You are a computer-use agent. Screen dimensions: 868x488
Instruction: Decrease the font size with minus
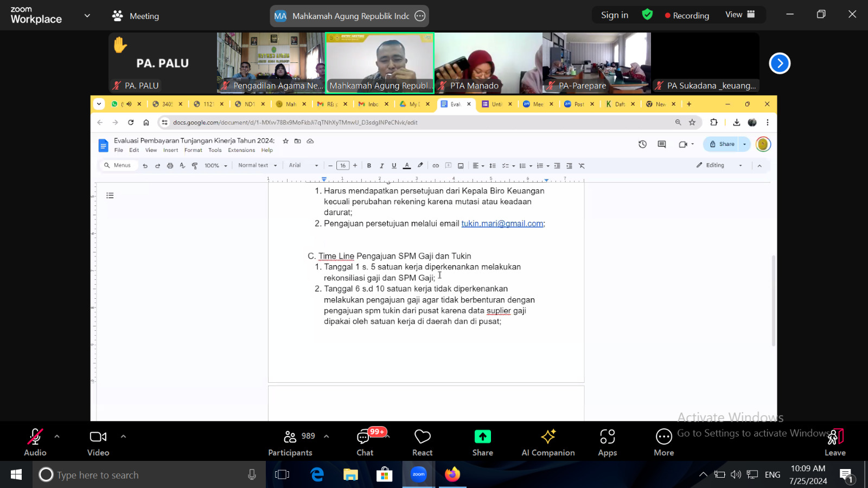pos(330,166)
